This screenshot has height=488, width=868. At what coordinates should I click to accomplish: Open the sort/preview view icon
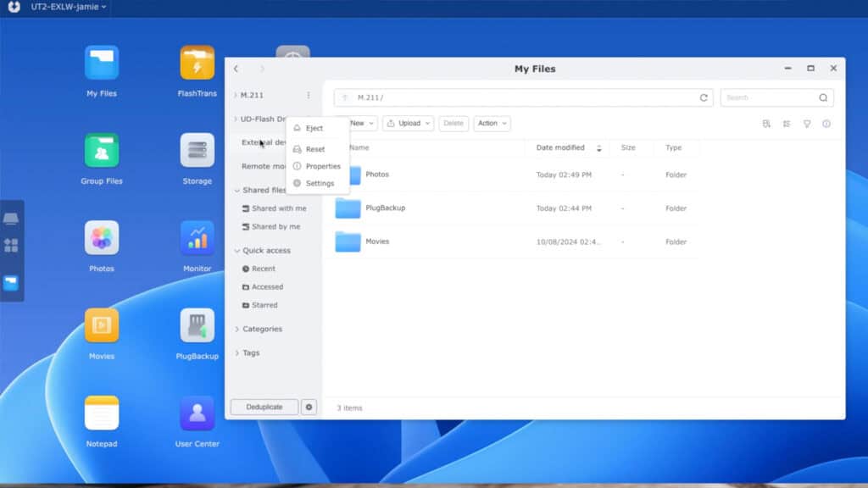pyautogui.click(x=766, y=124)
